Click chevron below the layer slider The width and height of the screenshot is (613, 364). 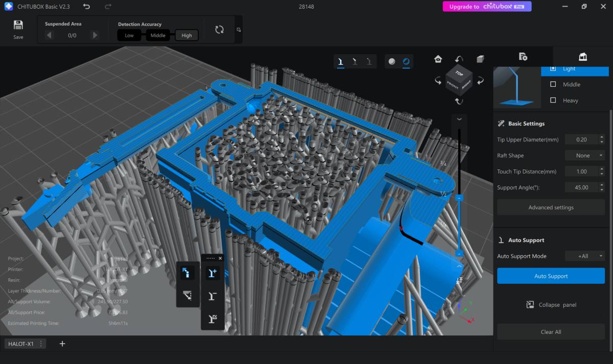(459, 266)
